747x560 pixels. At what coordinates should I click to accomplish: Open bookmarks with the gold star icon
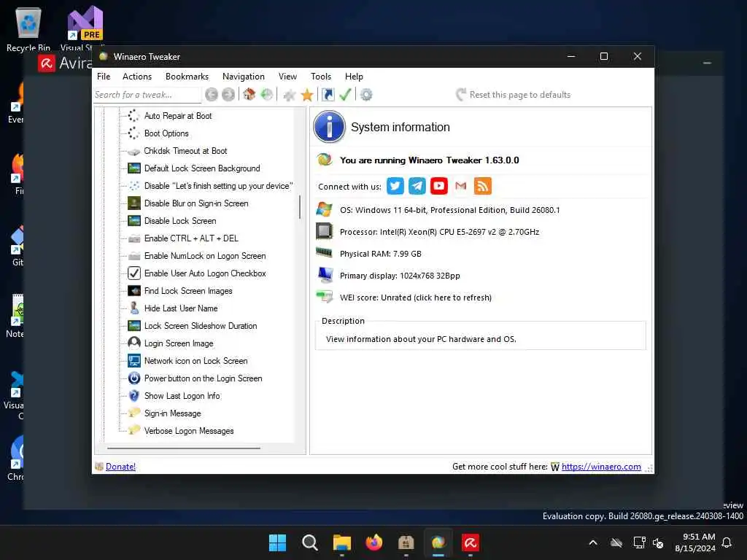[x=307, y=95]
